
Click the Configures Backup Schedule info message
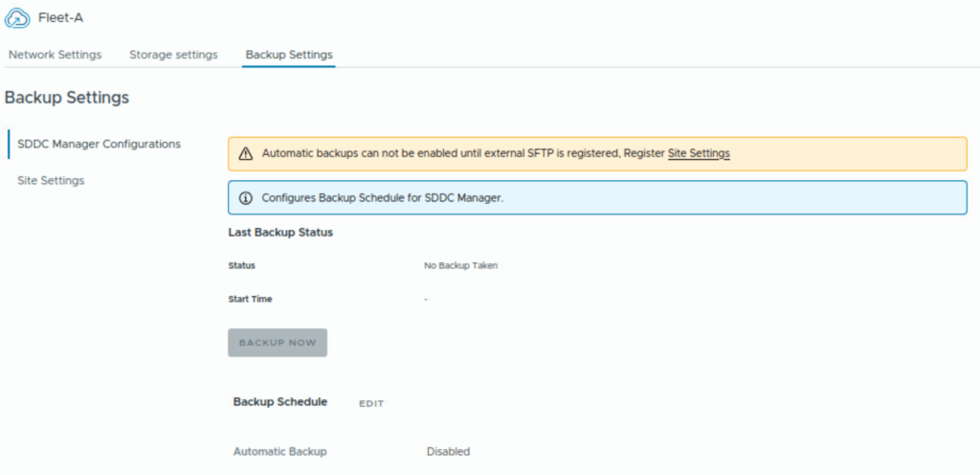[x=382, y=198]
